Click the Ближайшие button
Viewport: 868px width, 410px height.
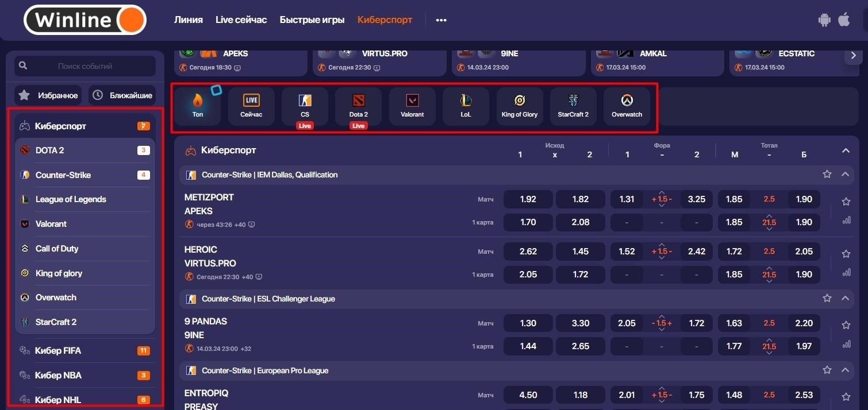(x=122, y=95)
